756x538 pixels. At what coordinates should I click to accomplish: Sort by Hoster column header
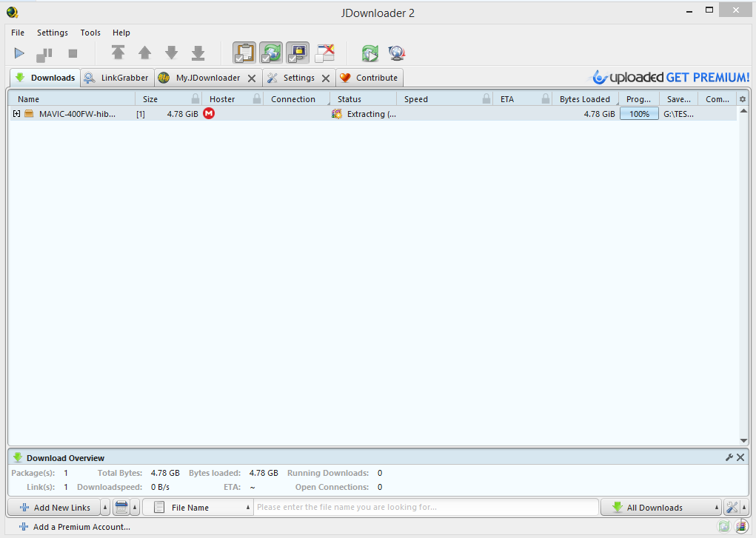pos(222,99)
